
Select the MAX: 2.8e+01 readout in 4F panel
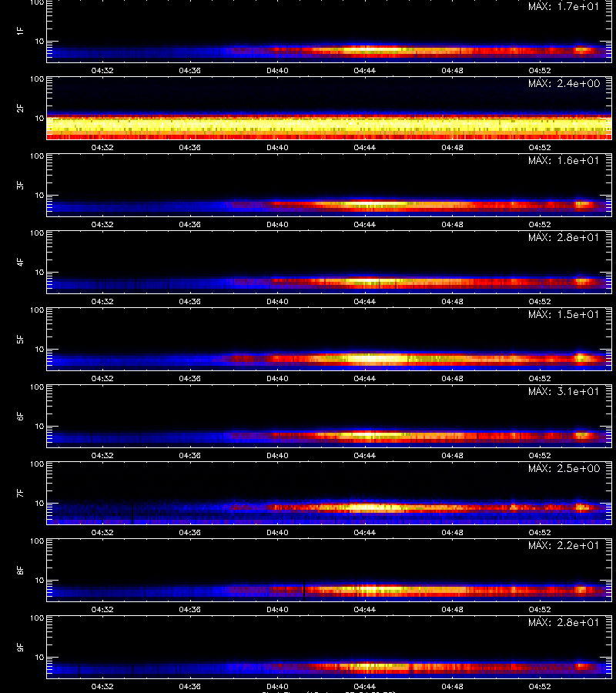(564, 237)
